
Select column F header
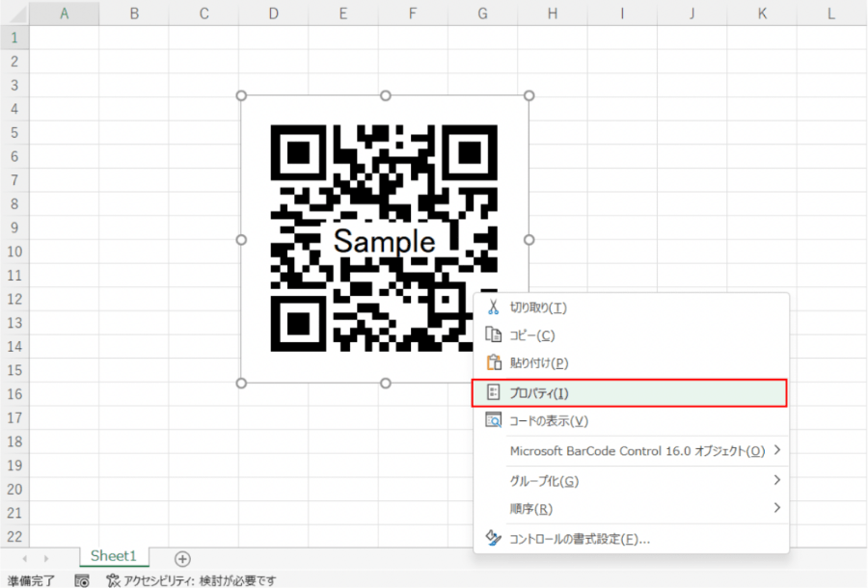click(x=413, y=13)
